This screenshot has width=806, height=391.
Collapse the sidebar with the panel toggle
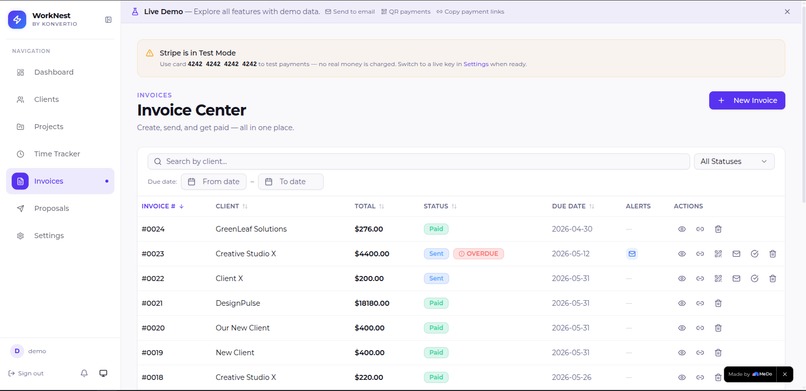coord(108,20)
